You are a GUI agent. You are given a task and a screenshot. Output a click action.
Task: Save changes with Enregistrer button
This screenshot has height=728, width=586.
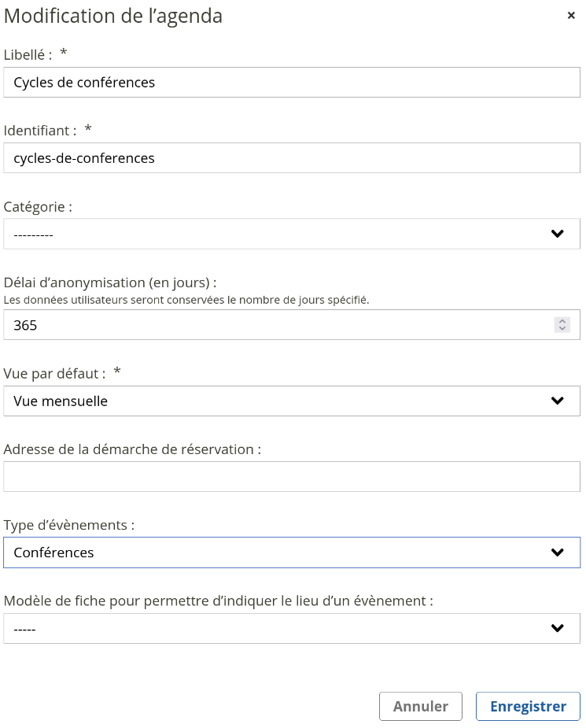point(528,706)
